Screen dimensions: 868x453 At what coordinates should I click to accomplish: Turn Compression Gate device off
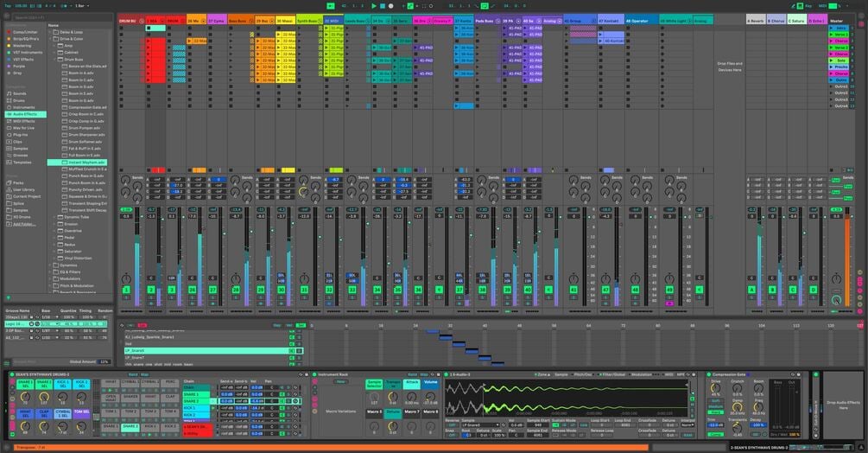point(709,374)
